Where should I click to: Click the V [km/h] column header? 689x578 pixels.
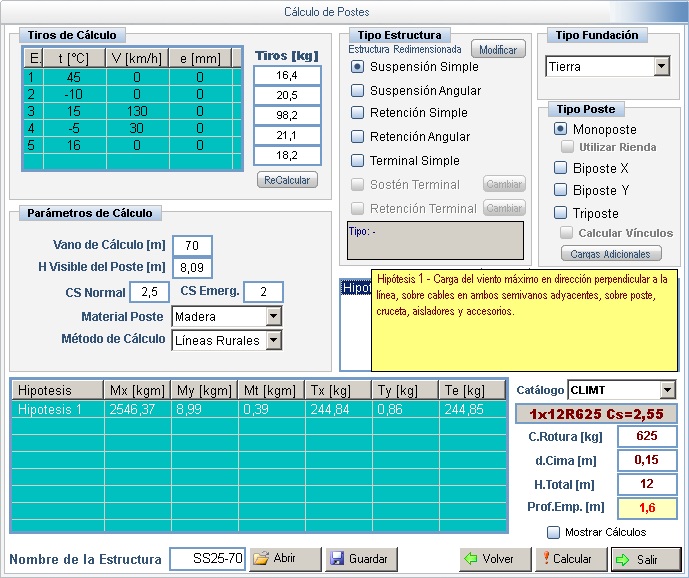pos(137,58)
